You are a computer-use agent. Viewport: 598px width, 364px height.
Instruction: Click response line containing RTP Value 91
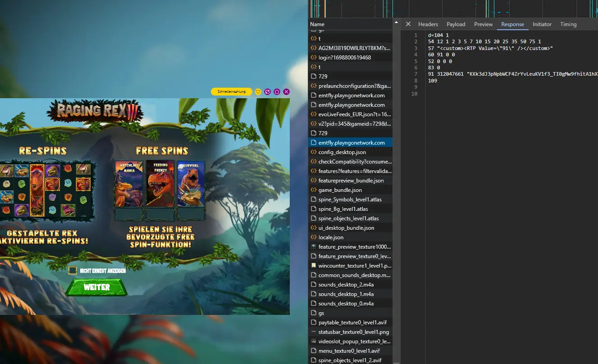pos(490,48)
